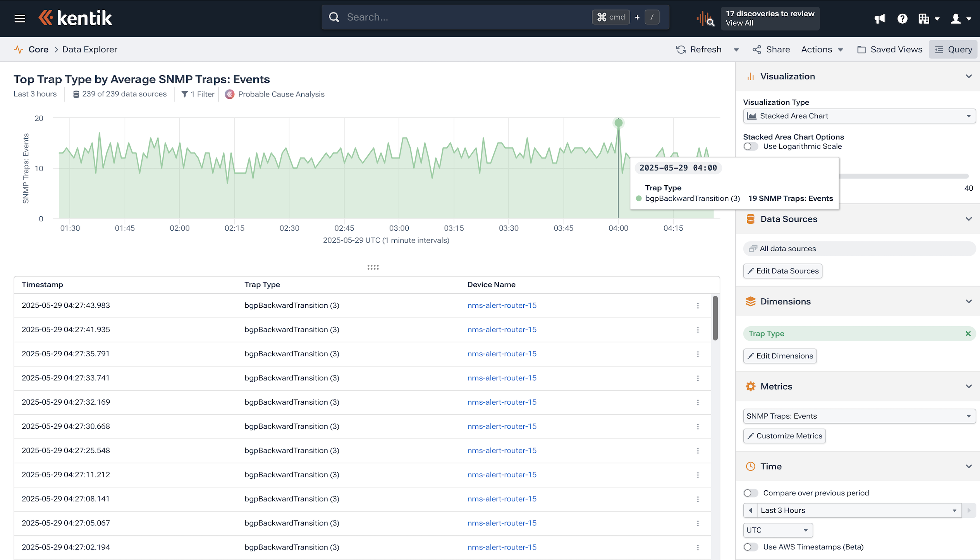Click the Share nodes icon

tap(756, 50)
